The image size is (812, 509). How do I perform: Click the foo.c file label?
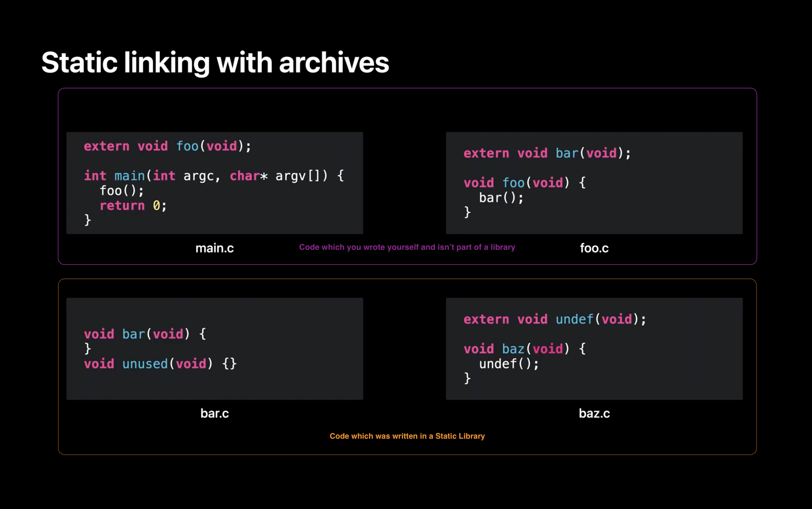(x=594, y=248)
